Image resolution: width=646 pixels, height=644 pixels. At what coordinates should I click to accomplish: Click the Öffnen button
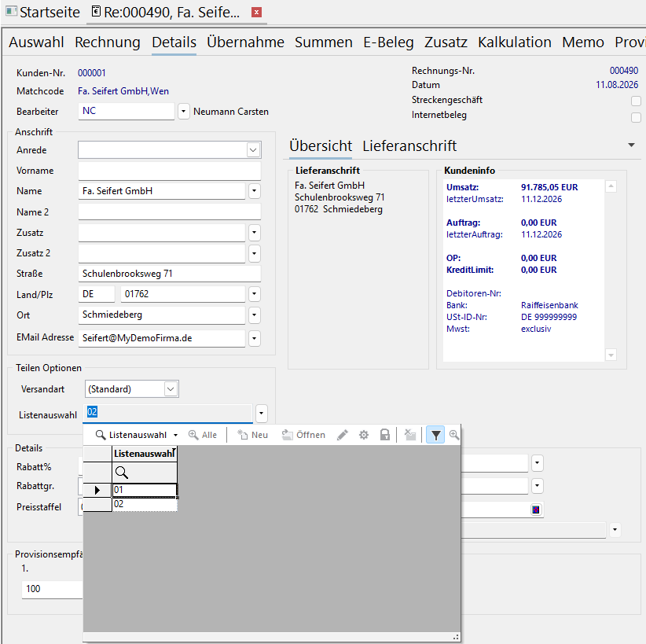(x=303, y=435)
